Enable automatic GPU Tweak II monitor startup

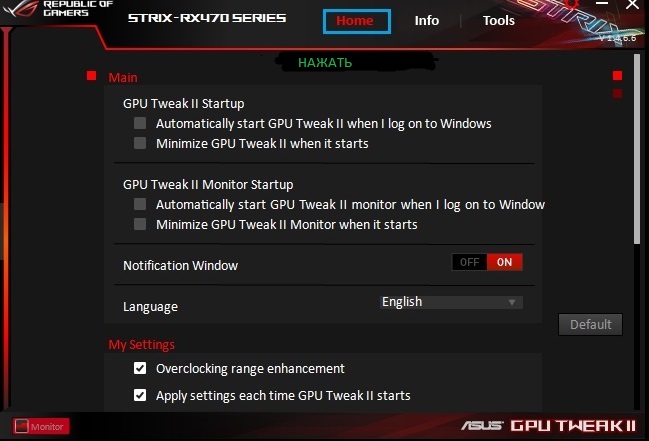coord(140,204)
